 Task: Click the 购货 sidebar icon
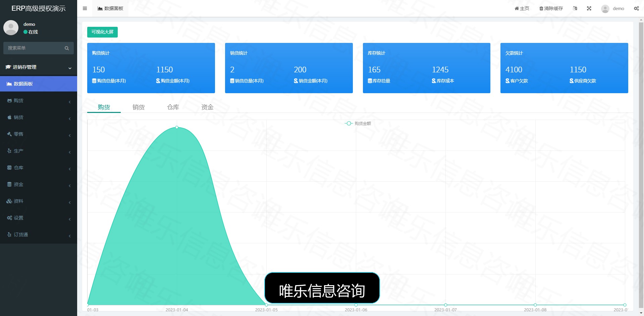tap(9, 101)
